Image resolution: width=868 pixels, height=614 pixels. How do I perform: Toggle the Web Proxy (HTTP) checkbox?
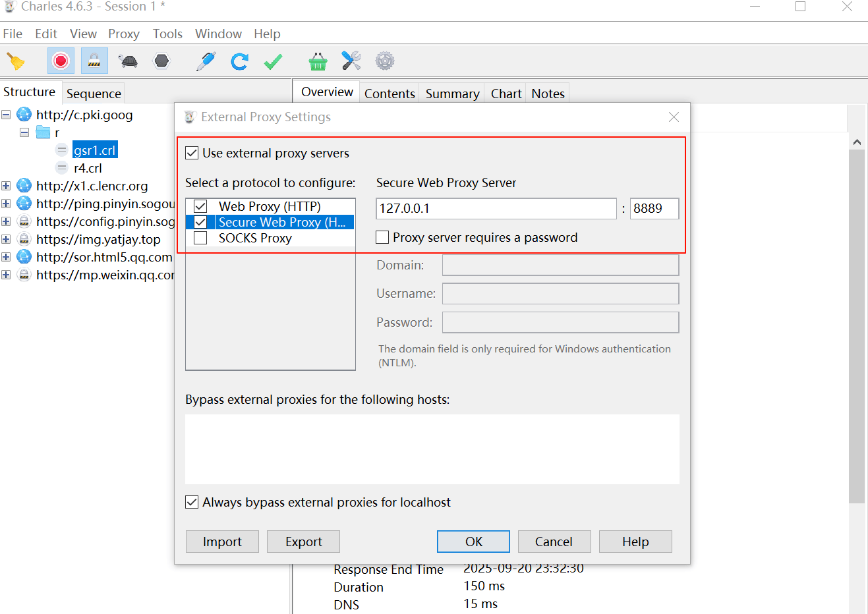(200, 206)
